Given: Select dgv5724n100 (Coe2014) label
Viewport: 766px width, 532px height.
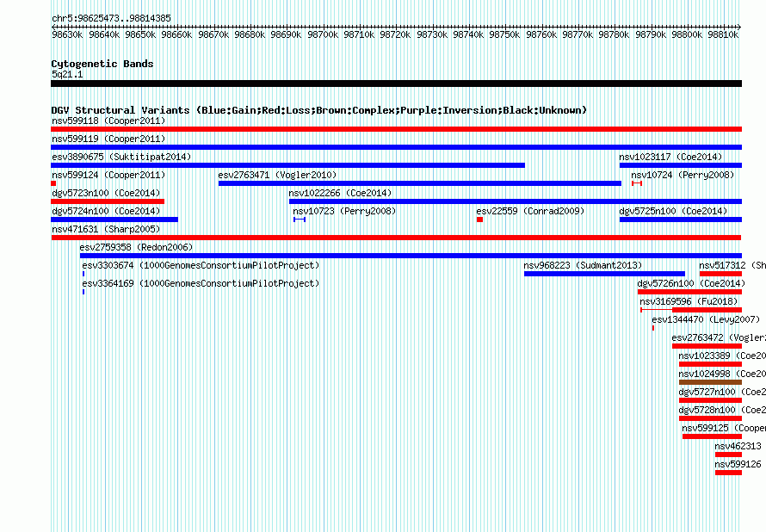Looking at the screenshot, I should pyautogui.click(x=106, y=211).
